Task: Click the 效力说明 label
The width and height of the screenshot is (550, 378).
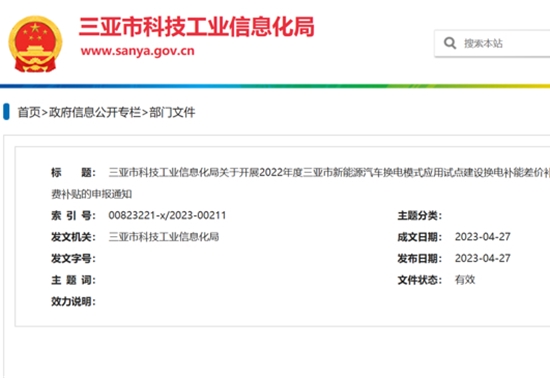Action: (73, 301)
